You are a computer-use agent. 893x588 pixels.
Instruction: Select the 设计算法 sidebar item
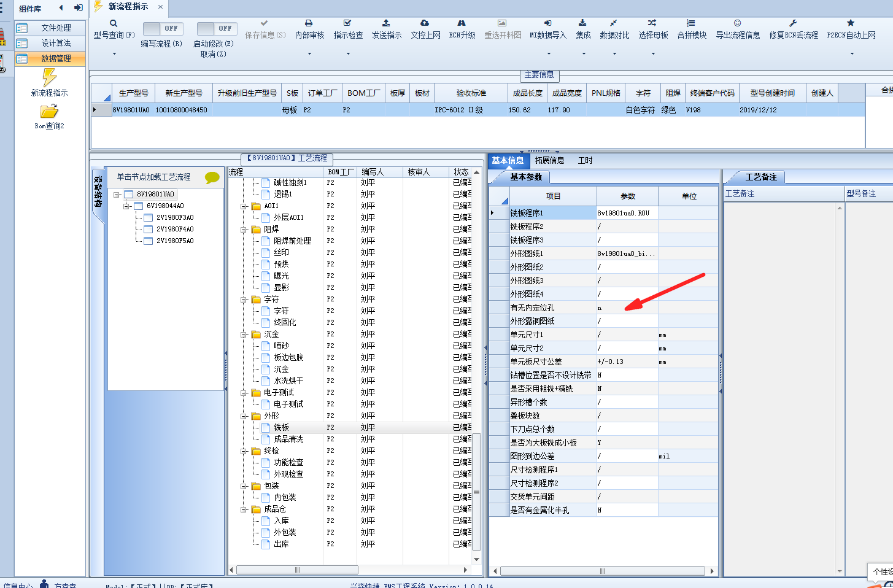coord(50,43)
